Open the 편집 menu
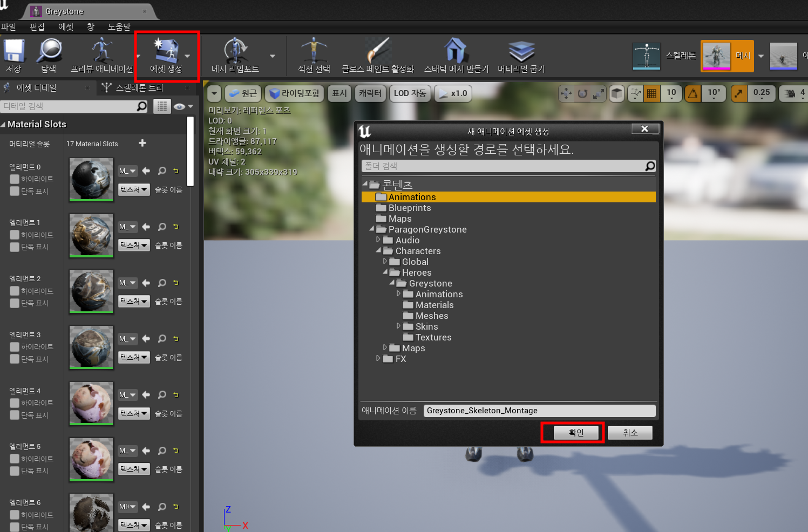The height and width of the screenshot is (532, 808). [x=37, y=26]
